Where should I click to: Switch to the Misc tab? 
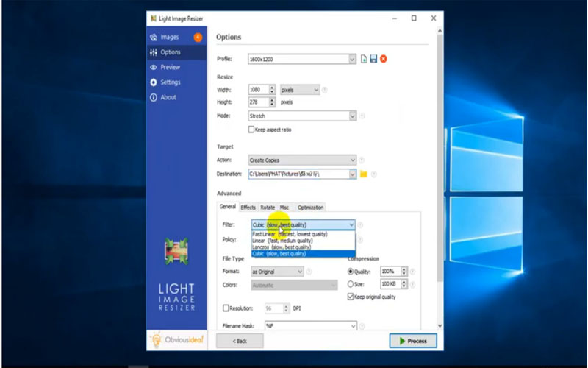pos(284,208)
